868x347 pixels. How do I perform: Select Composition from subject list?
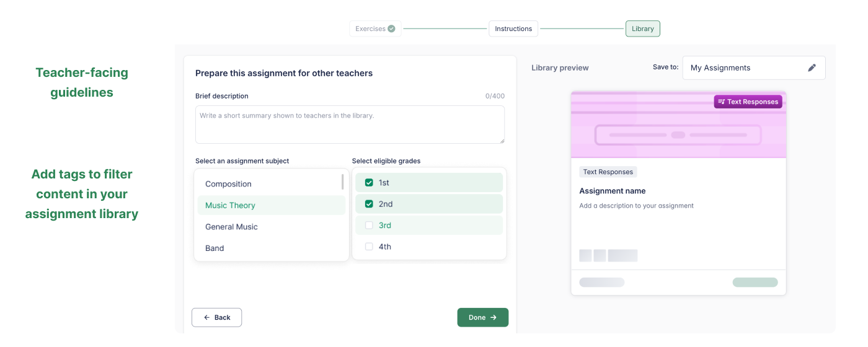[228, 184]
